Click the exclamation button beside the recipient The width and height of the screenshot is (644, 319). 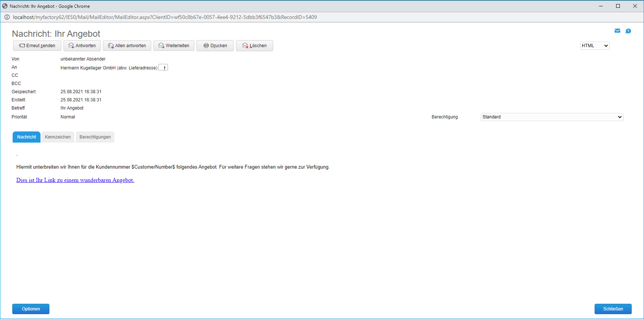coord(164,68)
